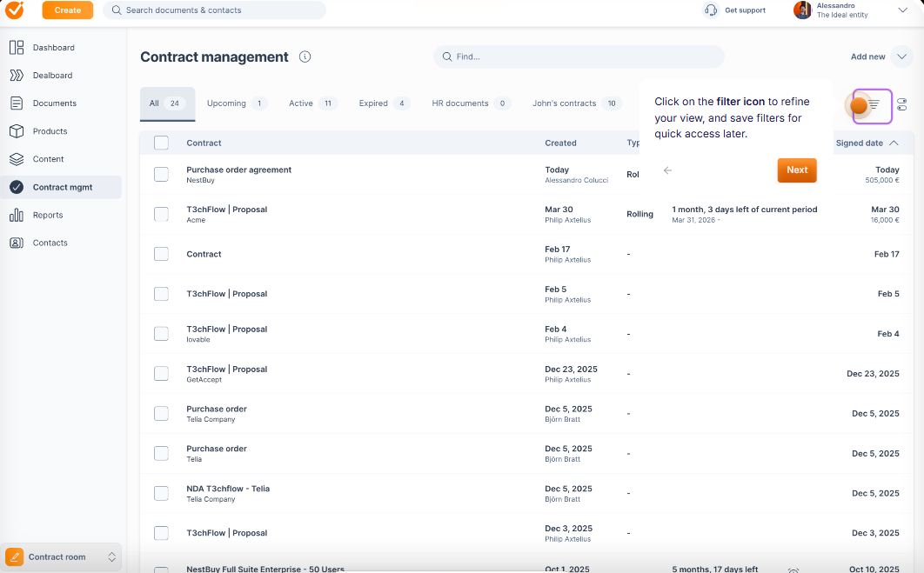Screen dimensions: 924x573
Task: Switch to the Active tab
Action: click(x=312, y=103)
